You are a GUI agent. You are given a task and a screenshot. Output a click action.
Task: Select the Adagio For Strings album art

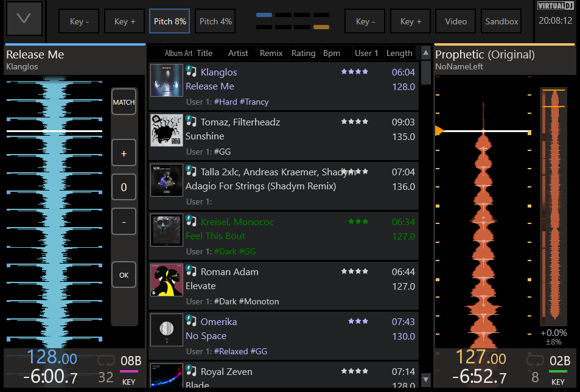click(x=167, y=180)
